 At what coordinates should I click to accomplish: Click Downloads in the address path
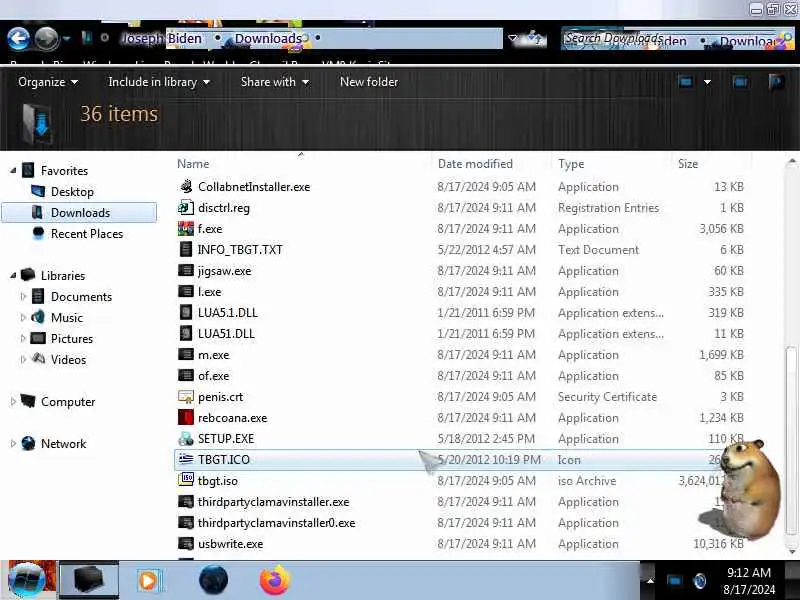[x=268, y=39]
